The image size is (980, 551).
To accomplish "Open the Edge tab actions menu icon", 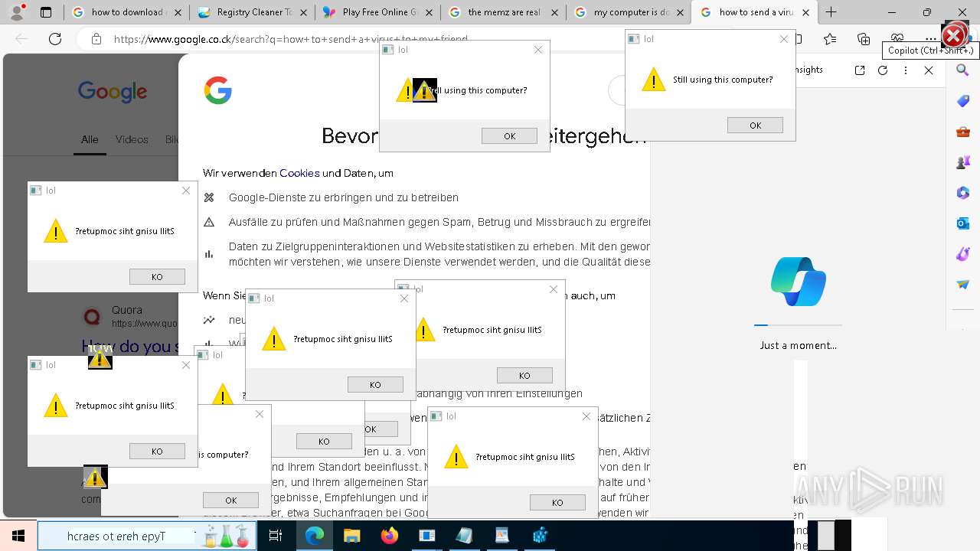I will coord(46,12).
